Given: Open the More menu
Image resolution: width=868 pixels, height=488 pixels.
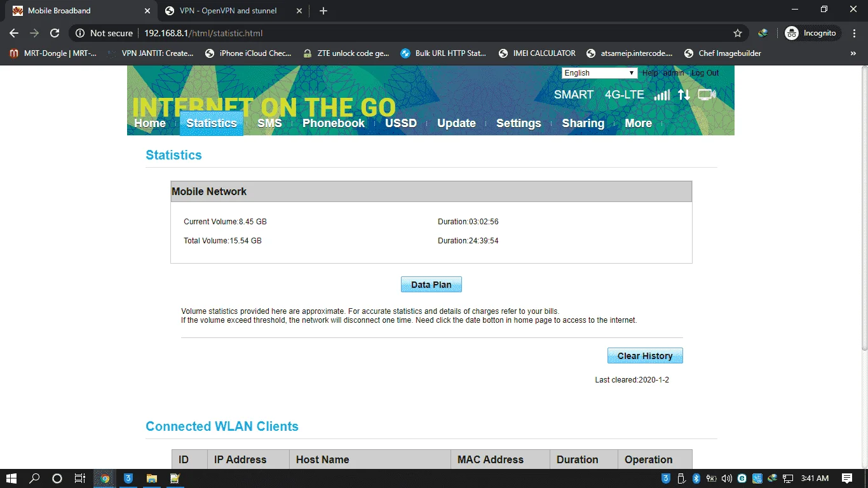Looking at the screenshot, I should 638,123.
